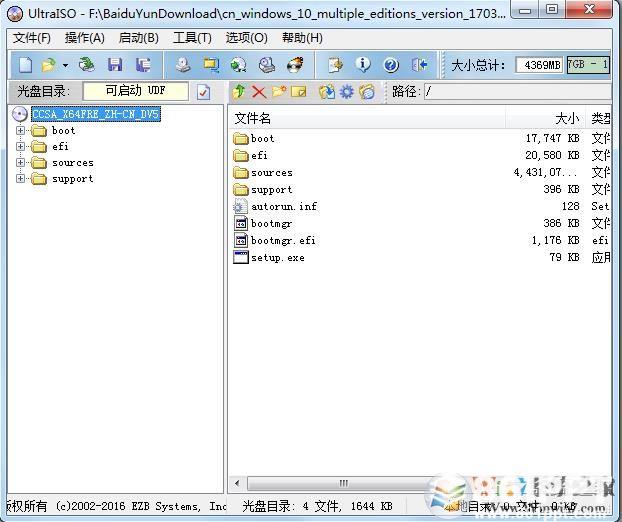Click the 17,747 KB size value
The height and width of the screenshot is (522, 622).
[553, 138]
